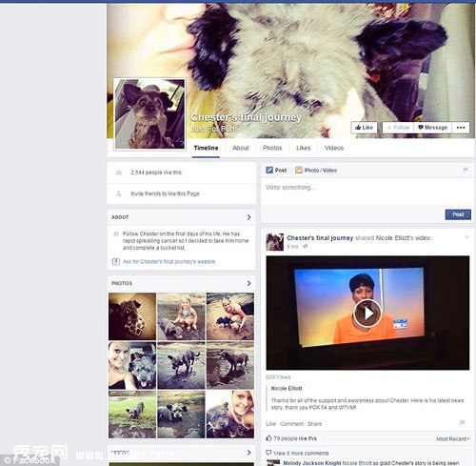
Task: Send a Message to the page
Action: tap(432, 128)
